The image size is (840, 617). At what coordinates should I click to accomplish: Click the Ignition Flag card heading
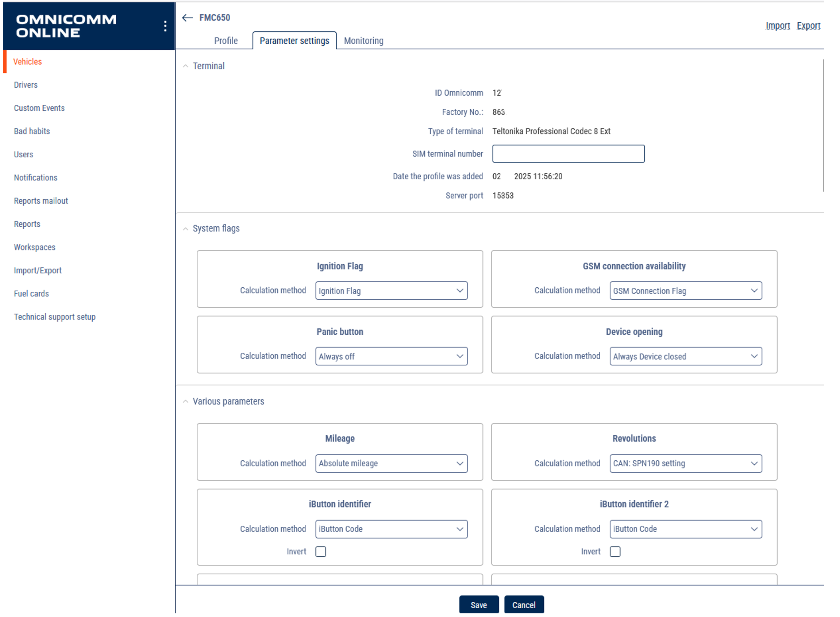[340, 266]
